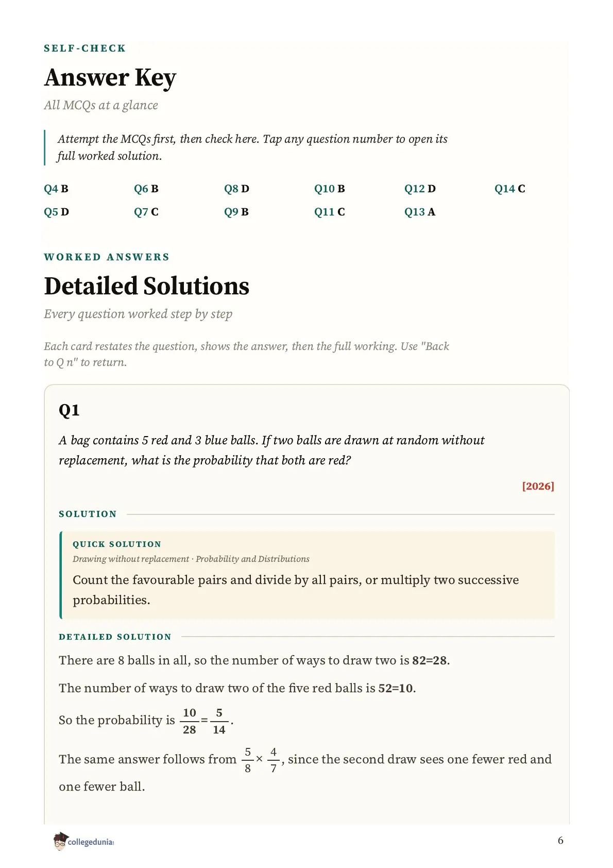Go to Q11 worked solution
The image size is (613, 868).
point(329,212)
